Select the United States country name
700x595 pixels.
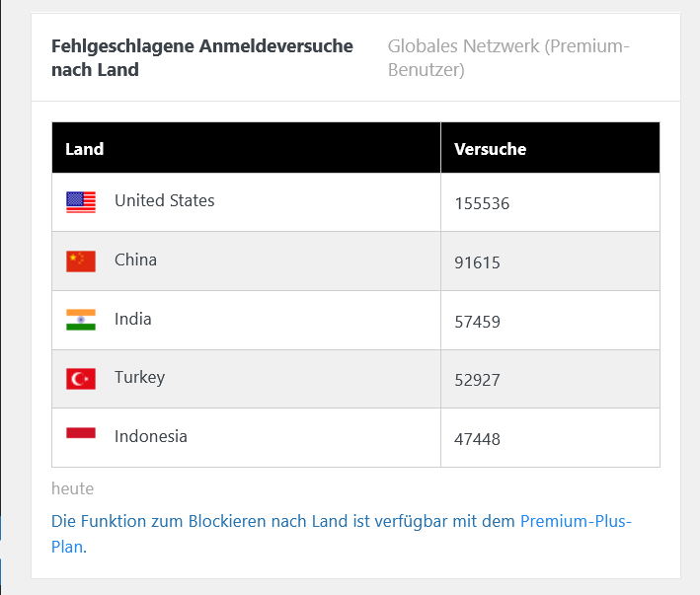click(164, 200)
